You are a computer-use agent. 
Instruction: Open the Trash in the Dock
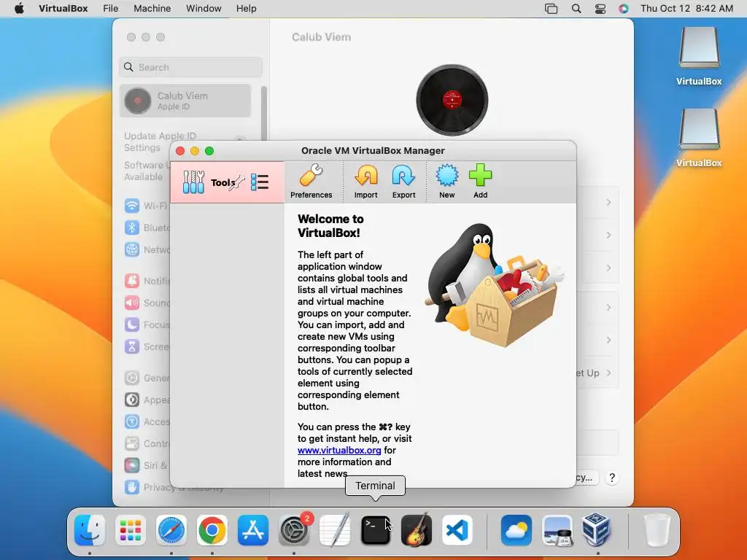[657, 530]
